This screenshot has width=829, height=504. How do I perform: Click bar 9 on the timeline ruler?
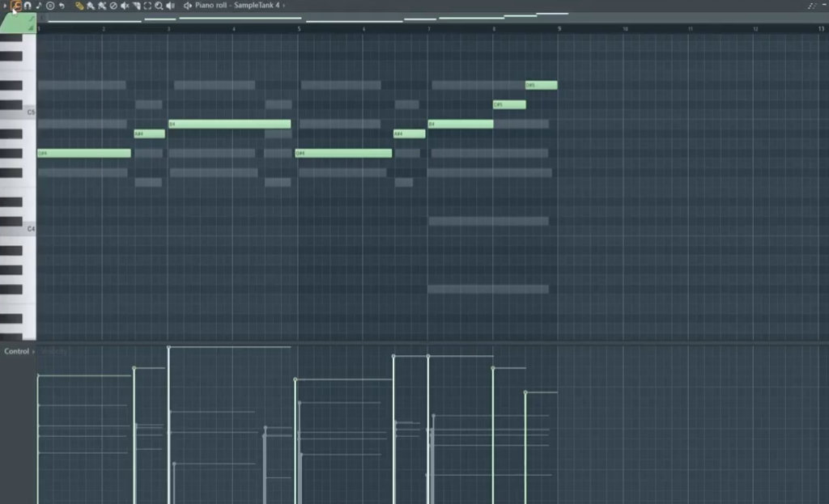pyautogui.click(x=559, y=29)
